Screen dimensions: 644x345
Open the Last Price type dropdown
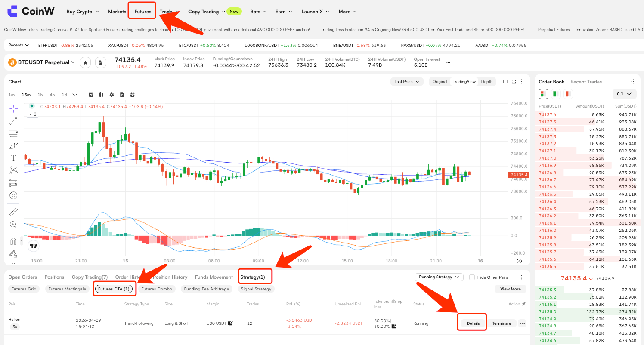pyautogui.click(x=407, y=82)
